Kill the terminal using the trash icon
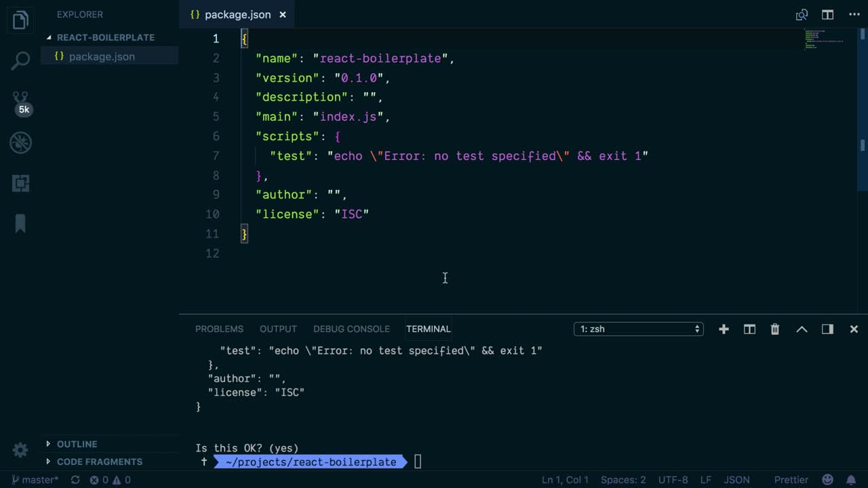The width and height of the screenshot is (868, 488). (x=774, y=329)
